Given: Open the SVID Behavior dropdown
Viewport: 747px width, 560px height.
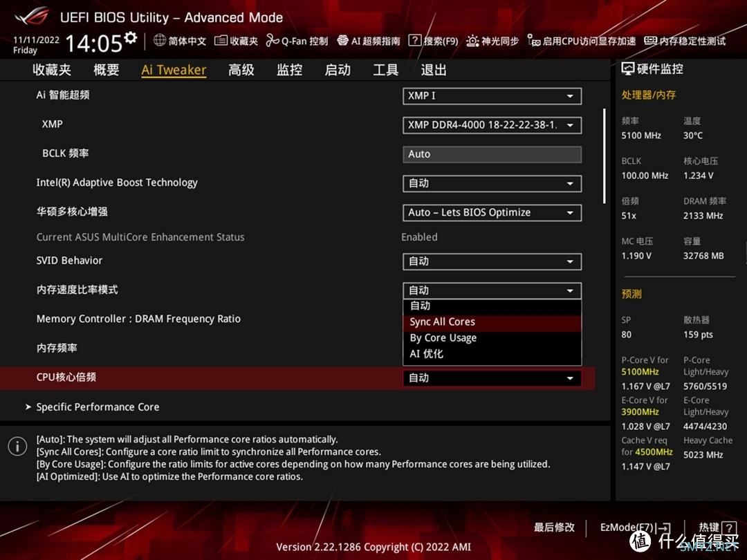Looking at the screenshot, I should [492, 261].
